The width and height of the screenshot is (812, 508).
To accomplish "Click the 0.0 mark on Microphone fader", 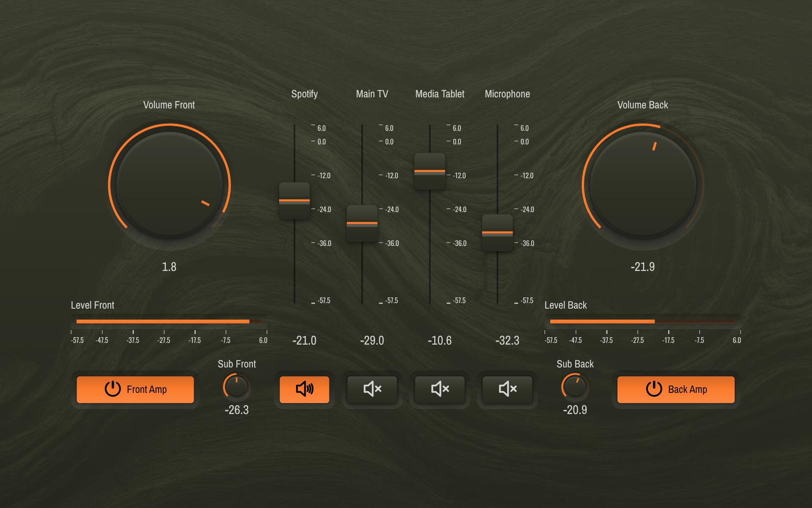I will tap(524, 142).
